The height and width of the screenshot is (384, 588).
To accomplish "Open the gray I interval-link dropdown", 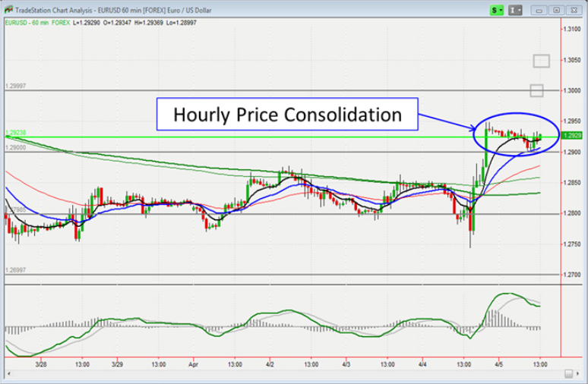I will click(515, 10).
